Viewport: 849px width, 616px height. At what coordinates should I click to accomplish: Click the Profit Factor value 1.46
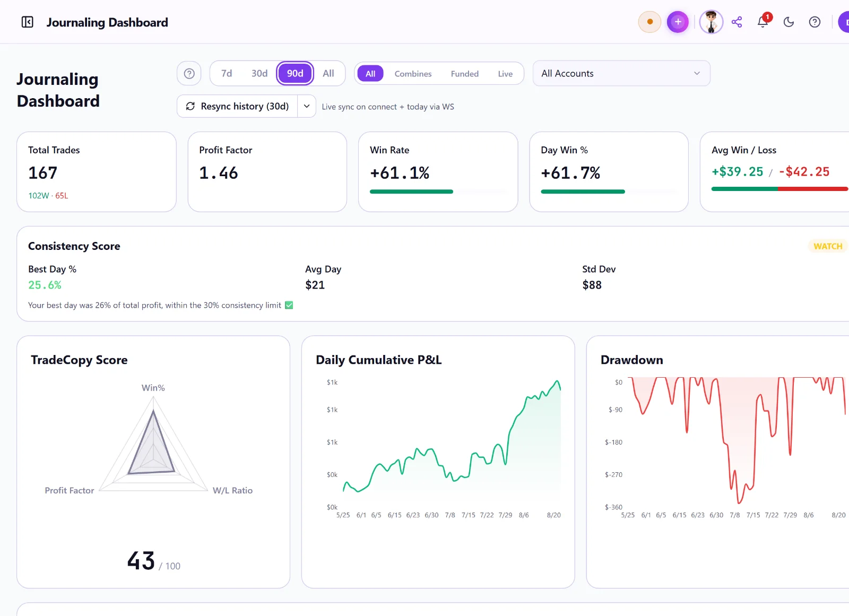[219, 173]
